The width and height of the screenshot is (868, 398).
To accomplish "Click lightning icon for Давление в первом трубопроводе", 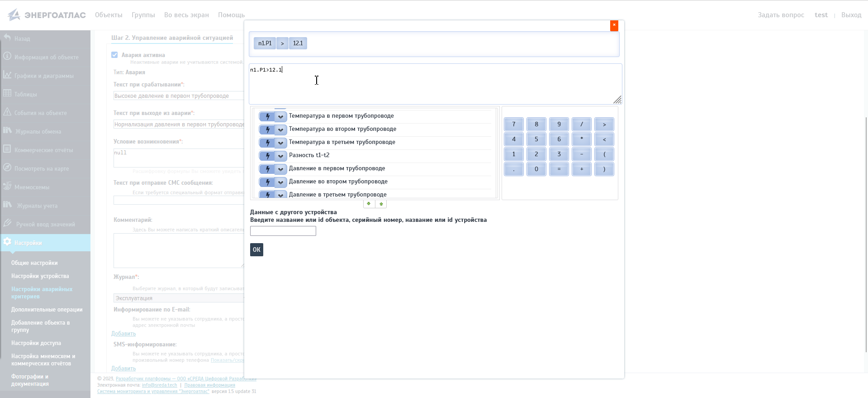I will 267,169.
